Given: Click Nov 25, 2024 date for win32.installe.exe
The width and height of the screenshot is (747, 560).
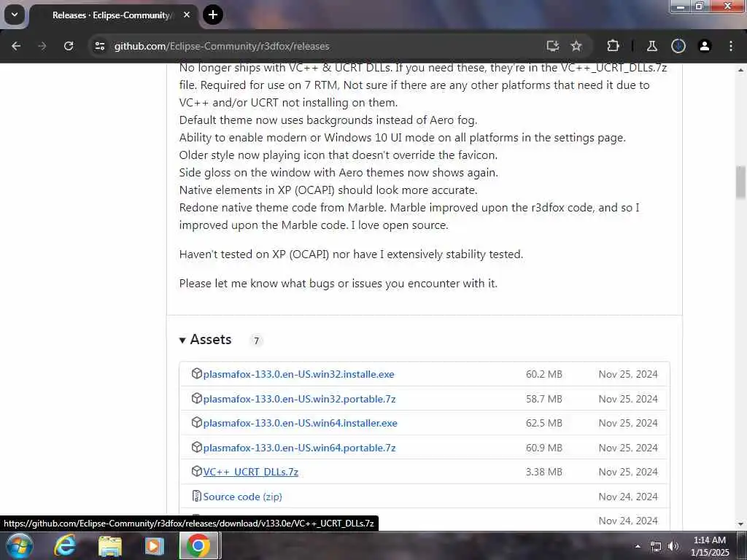Looking at the screenshot, I should point(628,374).
